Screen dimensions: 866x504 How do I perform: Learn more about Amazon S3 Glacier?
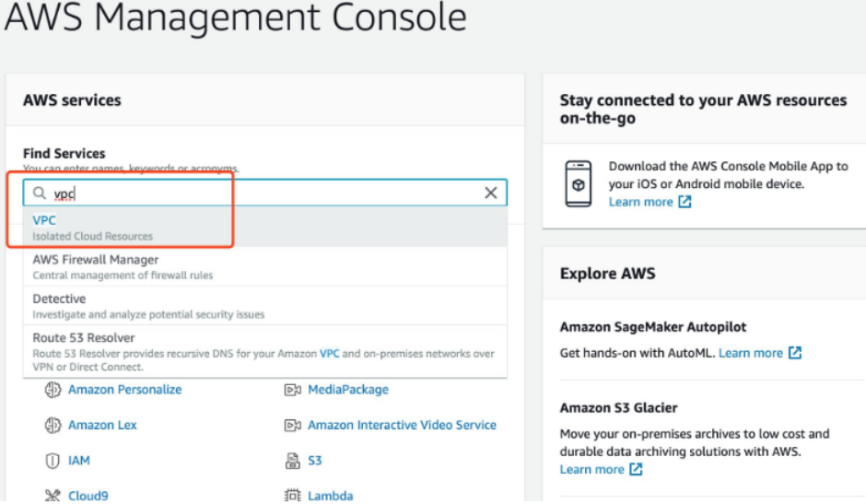click(x=592, y=469)
